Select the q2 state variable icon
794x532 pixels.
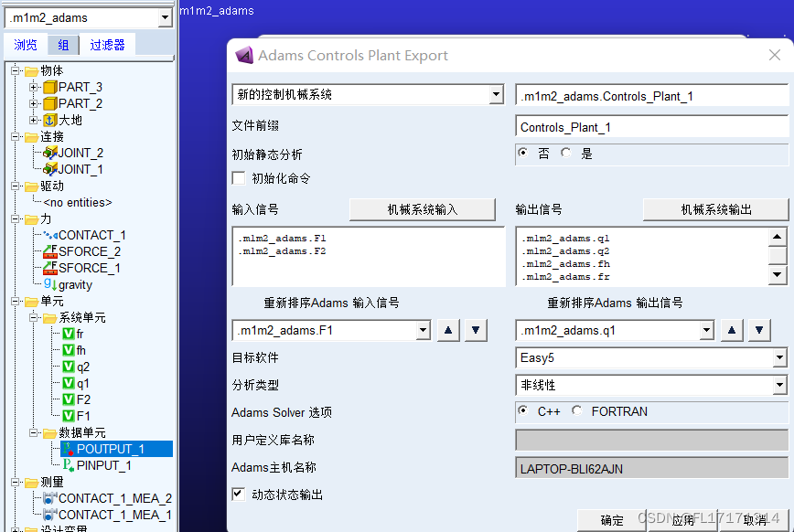(69, 367)
